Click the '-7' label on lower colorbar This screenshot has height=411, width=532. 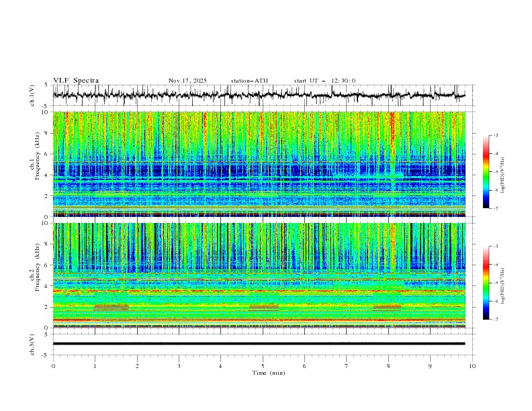pos(496,320)
